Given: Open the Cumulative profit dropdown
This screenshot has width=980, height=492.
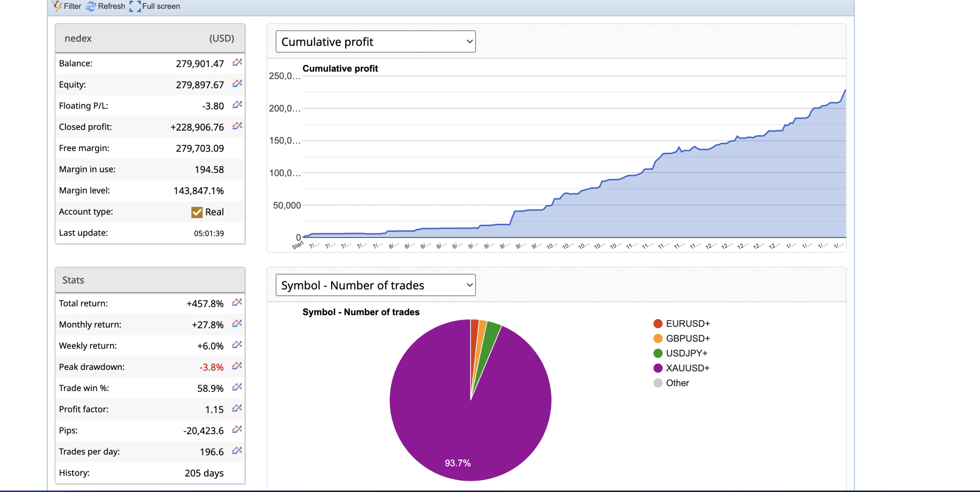Looking at the screenshot, I should click(375, 41).
